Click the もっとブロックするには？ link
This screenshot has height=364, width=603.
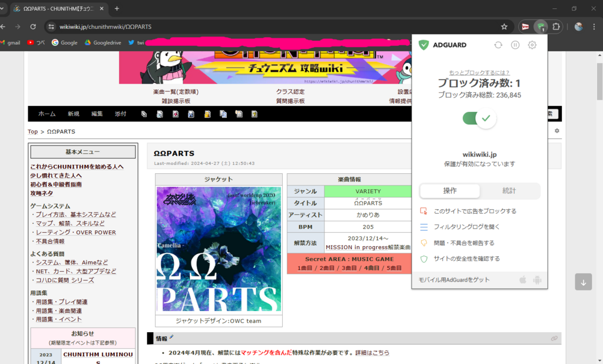(479, 72)
